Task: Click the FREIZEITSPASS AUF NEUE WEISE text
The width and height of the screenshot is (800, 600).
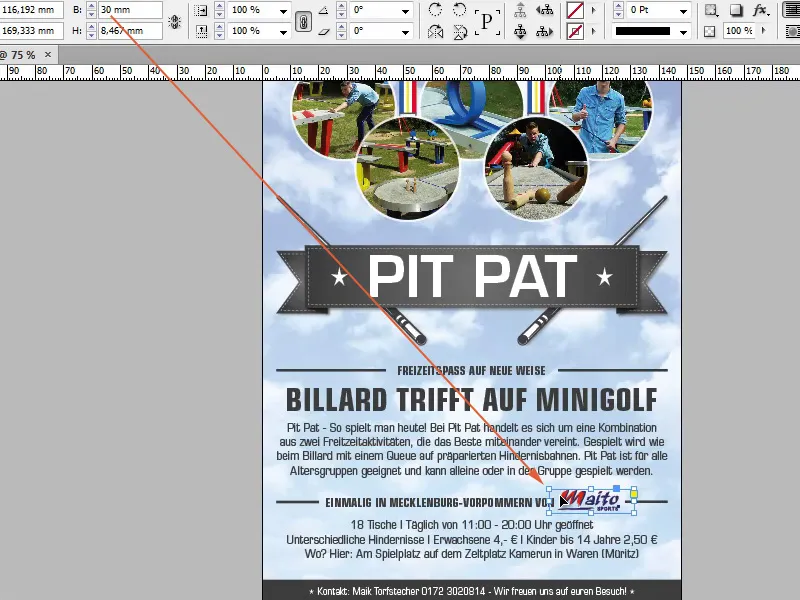Action: [471, 370]
